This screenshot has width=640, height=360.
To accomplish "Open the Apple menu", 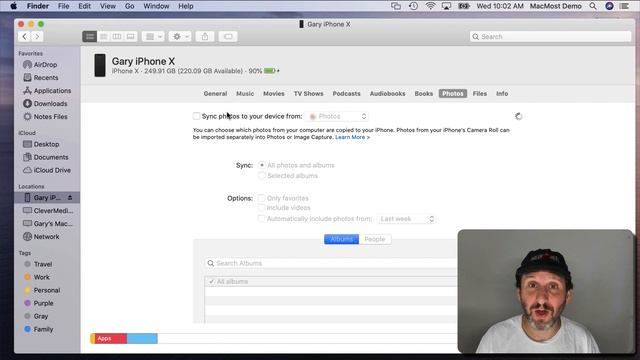I will point(13,6).
